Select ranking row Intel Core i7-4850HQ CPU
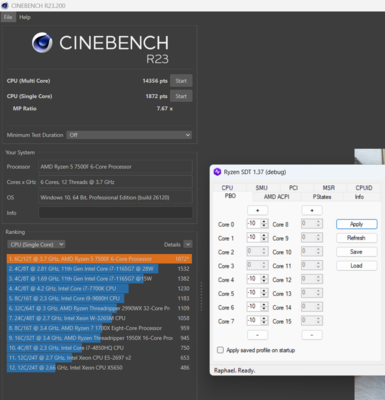The height and width of the screenshot is (400, 385). 99,348
